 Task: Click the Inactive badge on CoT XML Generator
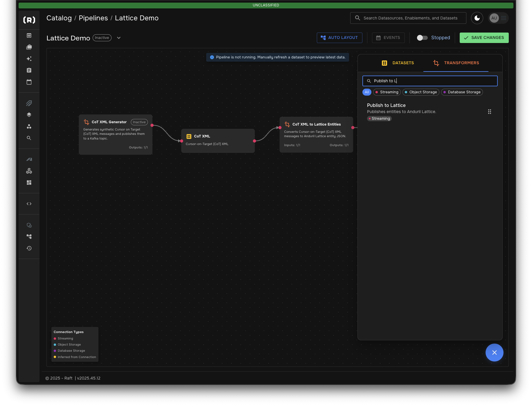pyautogui.click(x=139, y=122)
